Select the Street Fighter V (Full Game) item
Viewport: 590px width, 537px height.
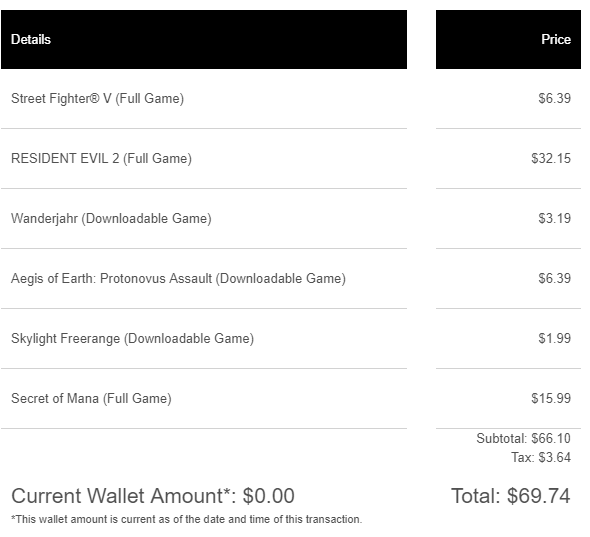click(97, 99)
